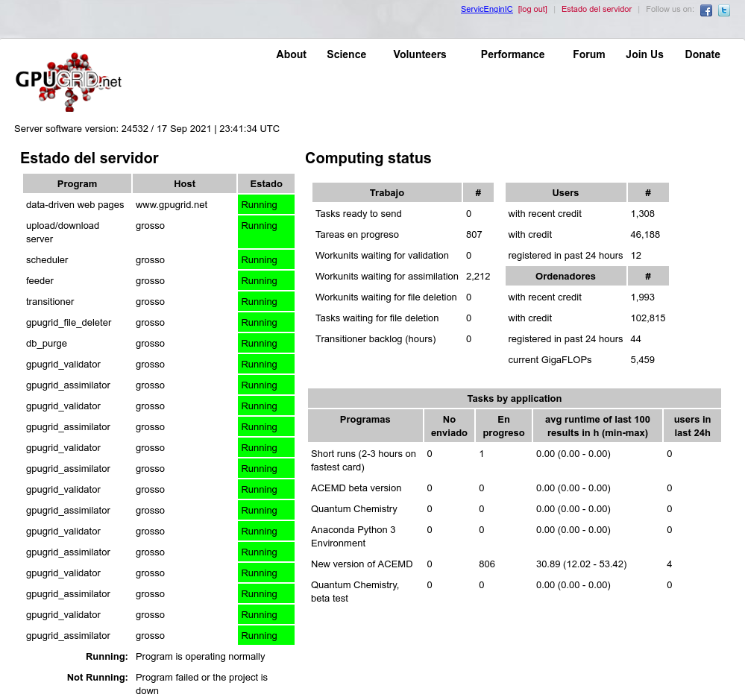Viewport: 745px width, 700px height.
Task: Open the Science menu
Action: (x=346, y=54)
